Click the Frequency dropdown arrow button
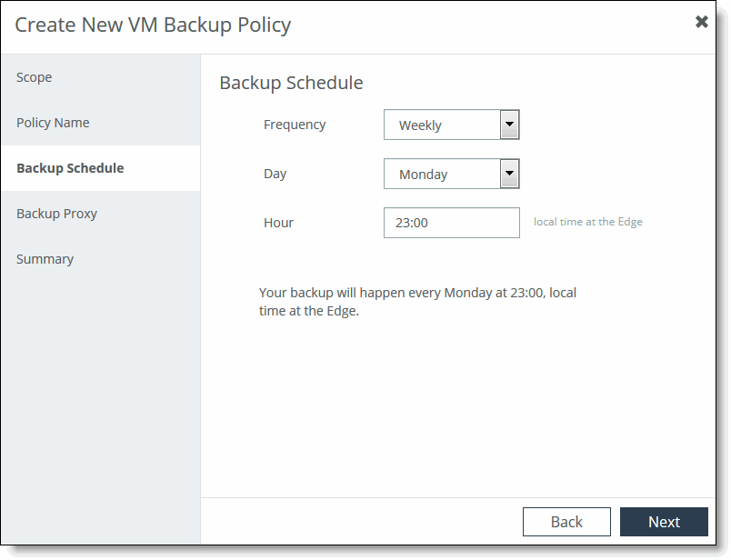The width and height of the screenshot is (731, 560). coord(509,125)
